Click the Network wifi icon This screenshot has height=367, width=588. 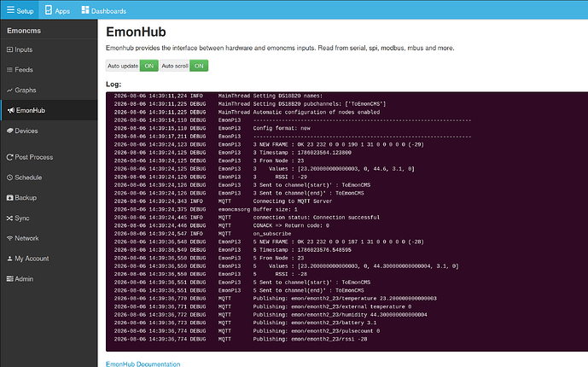9,238
